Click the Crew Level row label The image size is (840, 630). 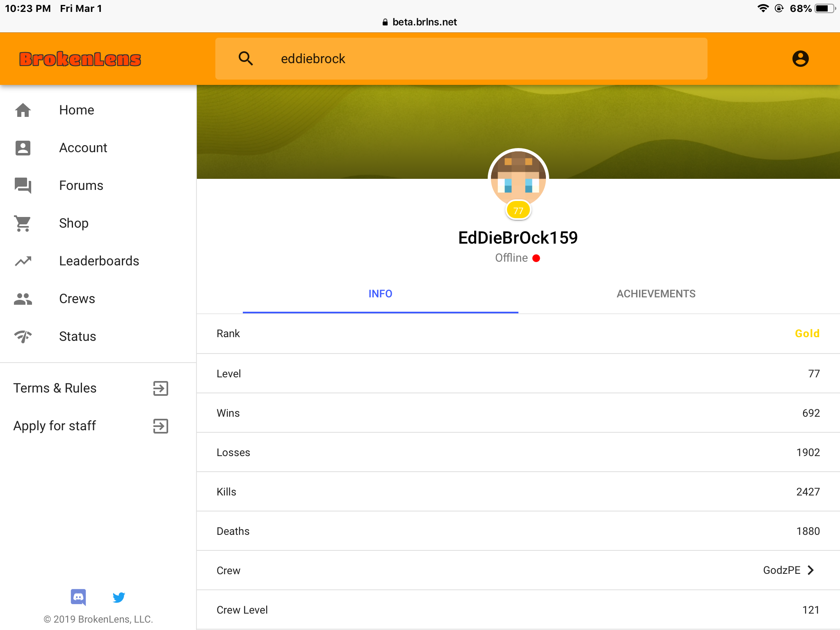tap(242, 610)
